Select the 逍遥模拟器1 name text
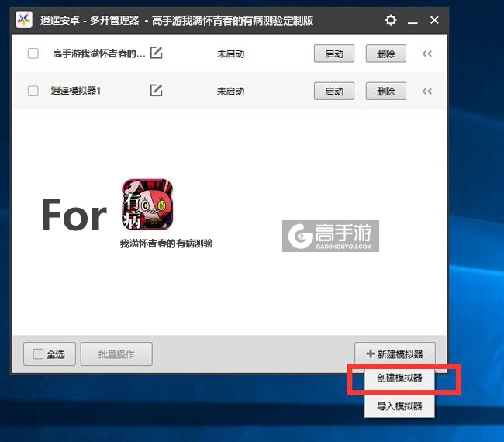The image size is (504, 442). click(x=76, y=91)
